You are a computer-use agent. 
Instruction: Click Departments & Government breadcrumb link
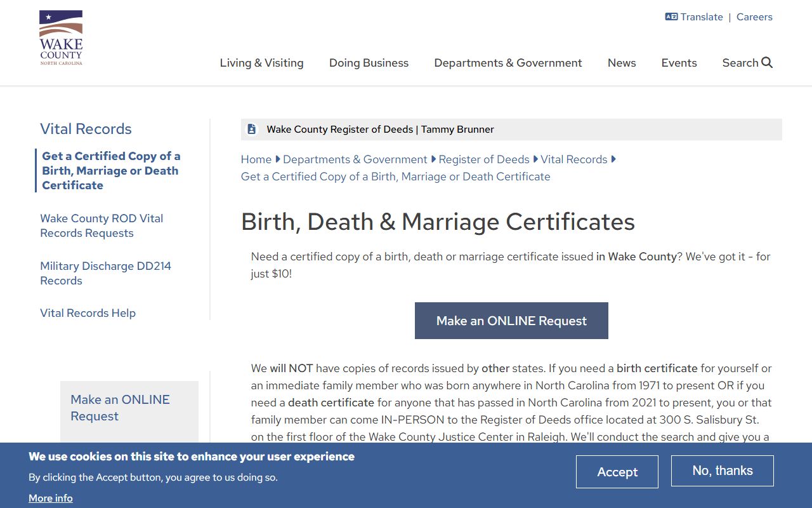tap(355, 159)
